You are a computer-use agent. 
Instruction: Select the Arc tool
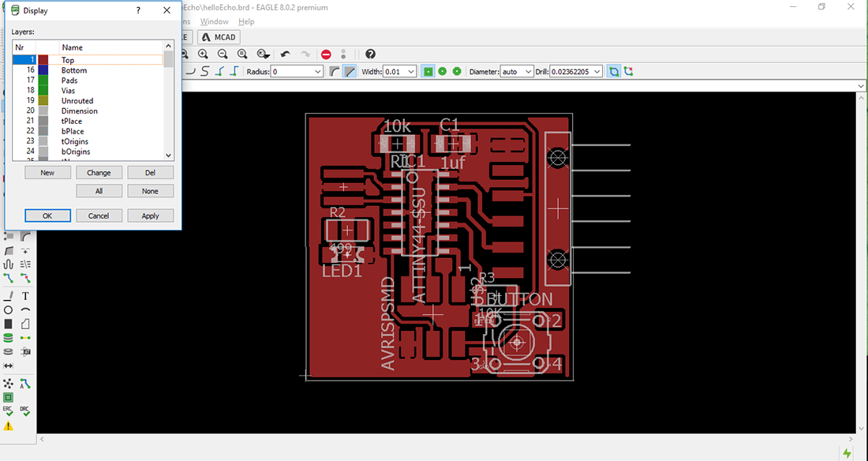click(x=25, y=309)
